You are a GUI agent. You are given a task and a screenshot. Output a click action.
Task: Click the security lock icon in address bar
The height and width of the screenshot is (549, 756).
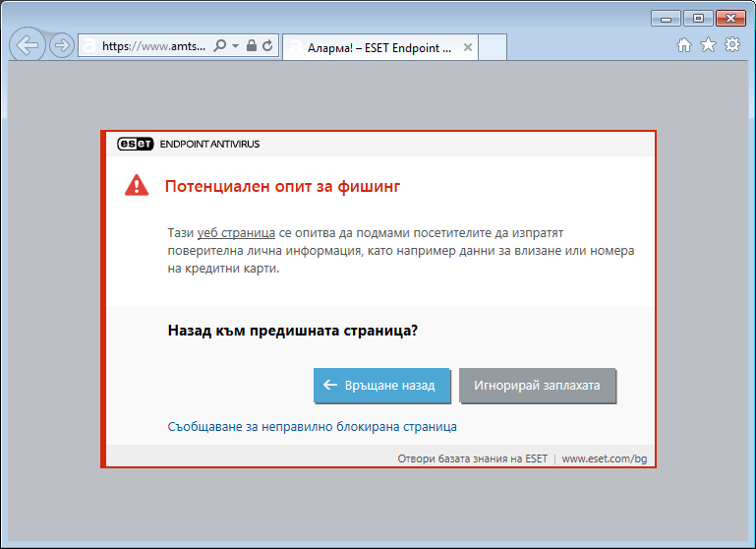pos(252,46)
